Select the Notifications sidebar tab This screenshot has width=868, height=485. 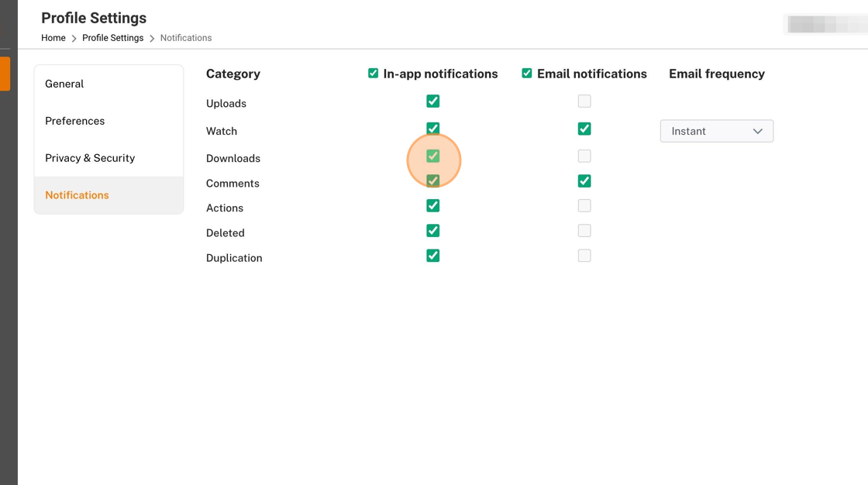(77, 195)
